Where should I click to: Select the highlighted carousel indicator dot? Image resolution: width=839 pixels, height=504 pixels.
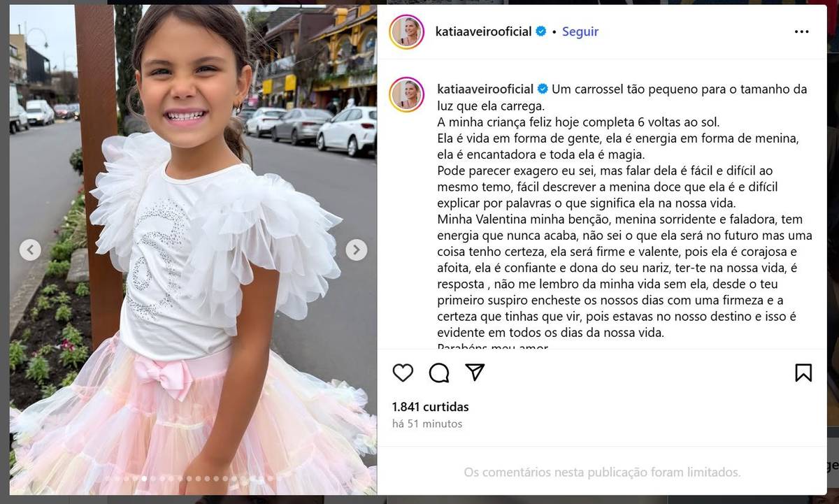point(144,479)
